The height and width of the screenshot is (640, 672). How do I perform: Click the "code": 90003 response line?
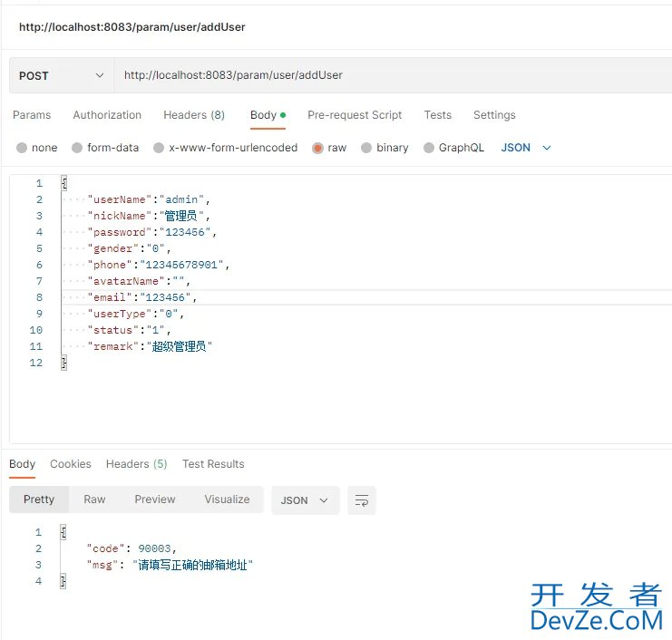coord(131,548)
